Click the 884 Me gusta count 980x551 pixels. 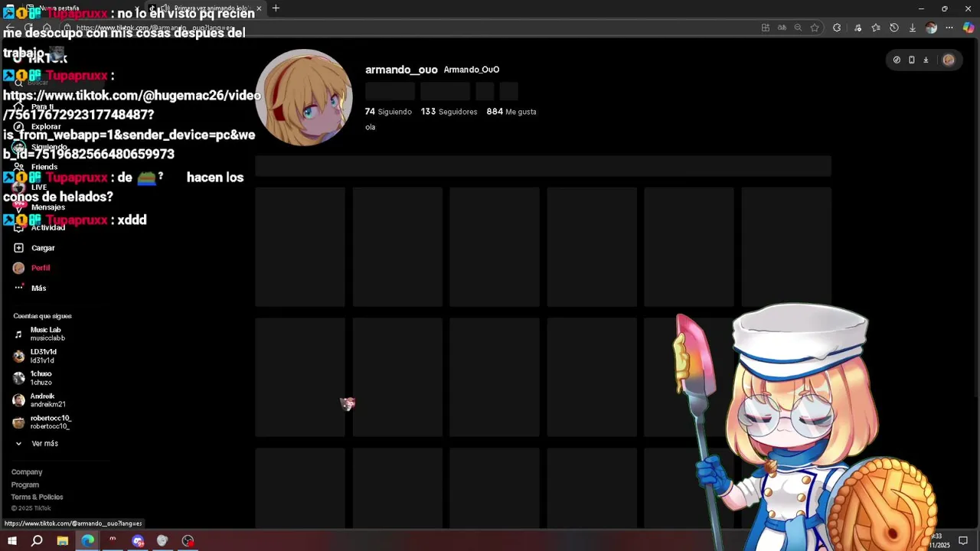(x=511, y=112)
